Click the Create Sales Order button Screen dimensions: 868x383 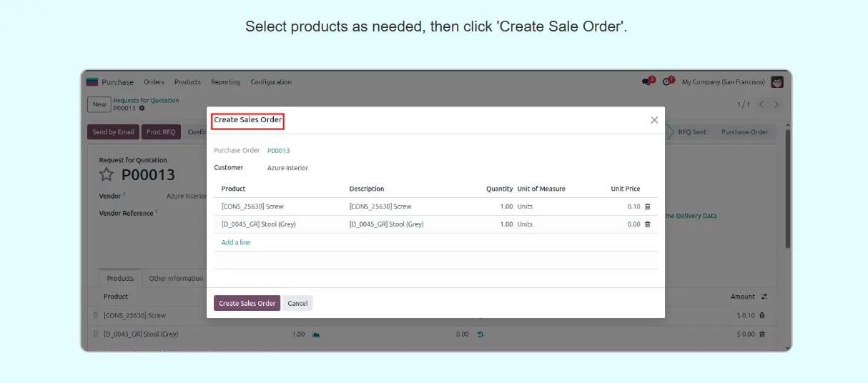[247, 303]
